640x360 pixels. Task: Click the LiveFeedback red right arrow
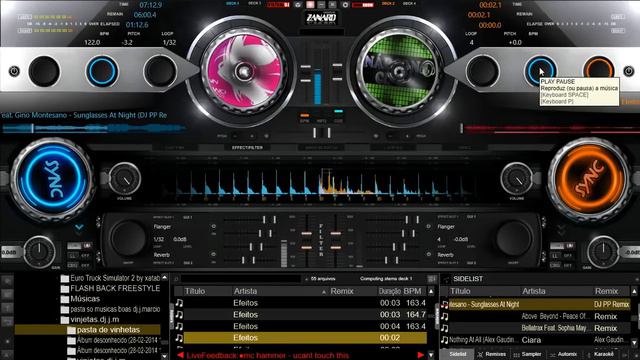click(420, 355)
